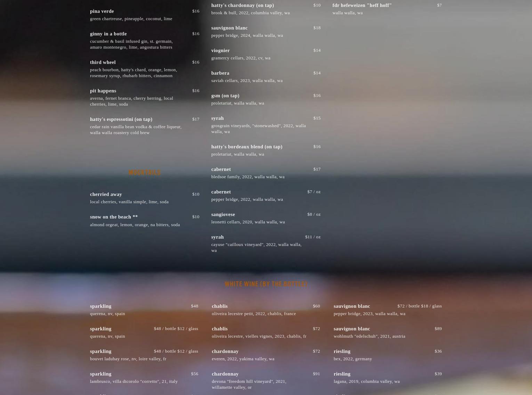The width and height of the screenshot is (532, 395).
Task: Select the "lambrusco, villa dicorolo" description
Action: tap(134, 381)
